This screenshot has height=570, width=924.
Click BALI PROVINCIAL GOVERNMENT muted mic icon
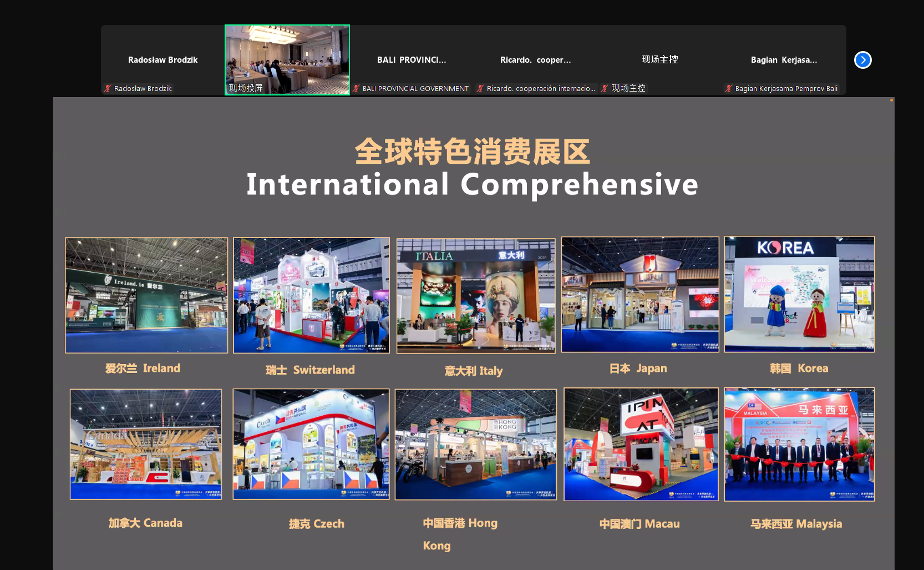click(x=357, y=88)
